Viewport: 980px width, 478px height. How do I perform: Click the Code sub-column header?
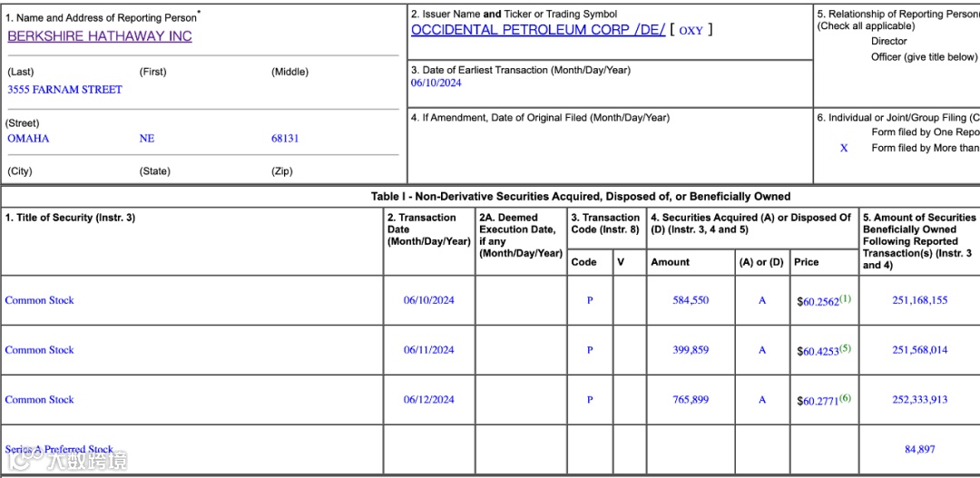click(583, 262)
